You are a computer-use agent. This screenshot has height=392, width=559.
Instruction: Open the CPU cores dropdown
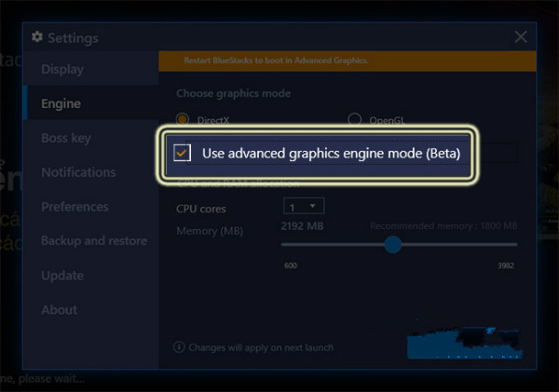[303, 207]
